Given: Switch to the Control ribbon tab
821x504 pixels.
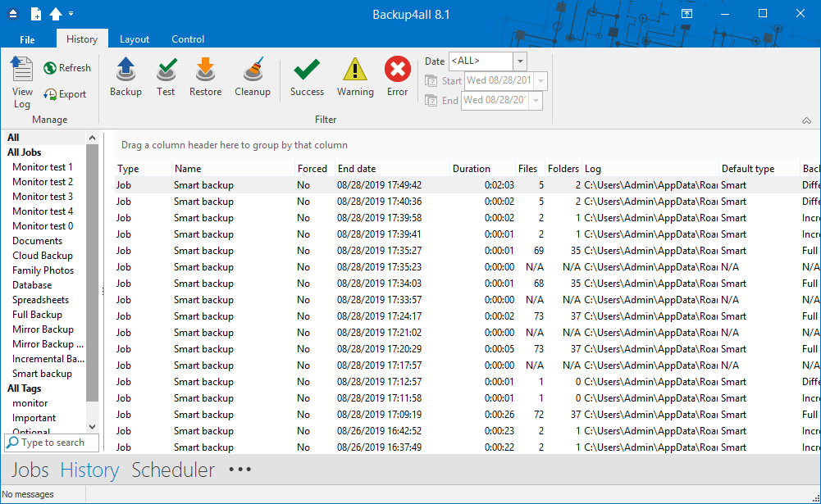Looking at the screenshot, I should coord(188,39).
